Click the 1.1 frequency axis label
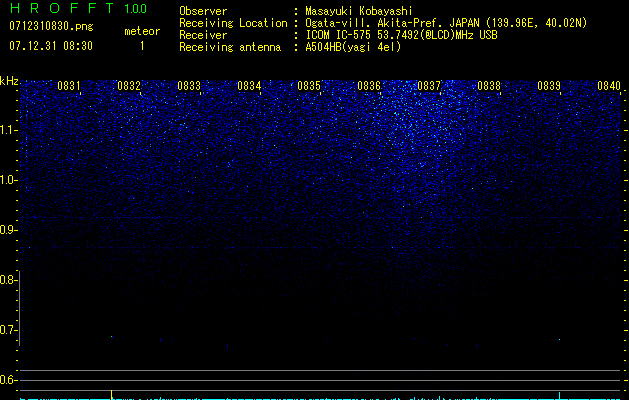The image size is (629, 400). [x=8, y=130]
